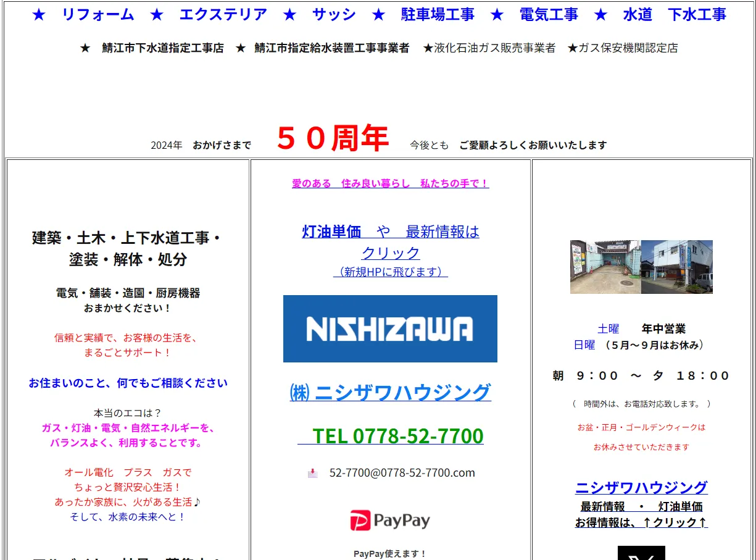756x560 pixels.
Task: Open the ニシザワハウジング link in right column
Action: pos(641,487)
